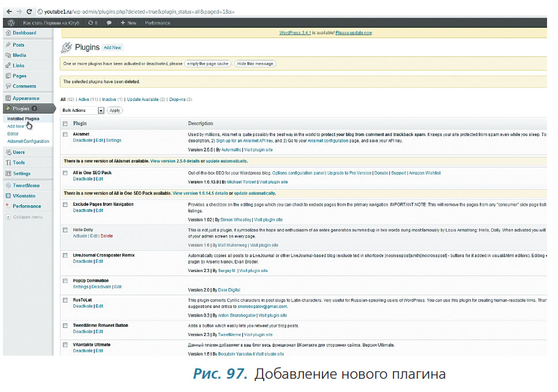Open Performance menu in admin bar
Screen dimensions: 558x392
tap(158, 22)
